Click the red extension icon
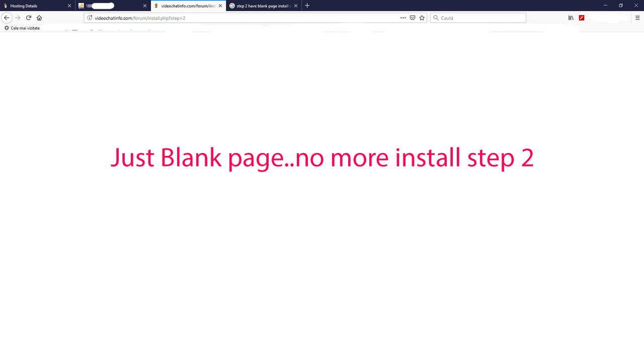644x344 pixels. point(582,18)
